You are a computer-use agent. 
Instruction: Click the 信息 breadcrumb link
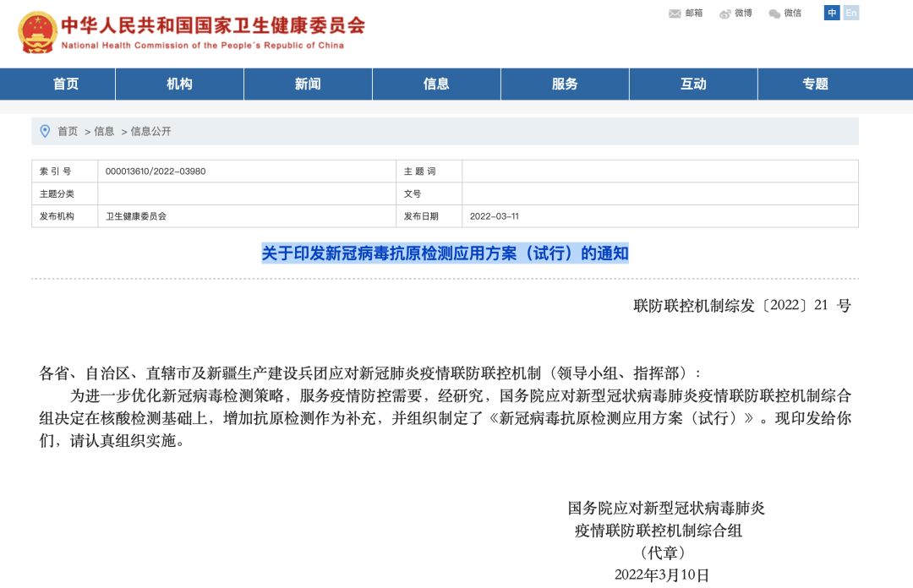click(105, 131)
